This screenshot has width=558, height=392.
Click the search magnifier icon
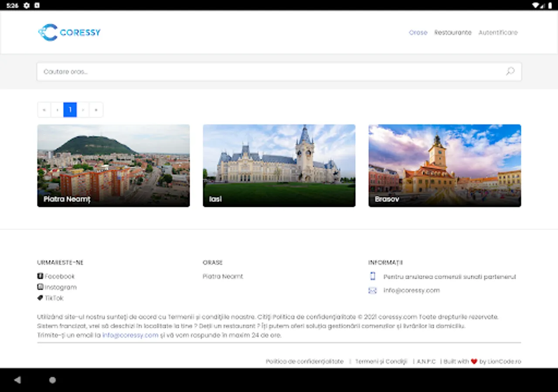pos(510,71)
